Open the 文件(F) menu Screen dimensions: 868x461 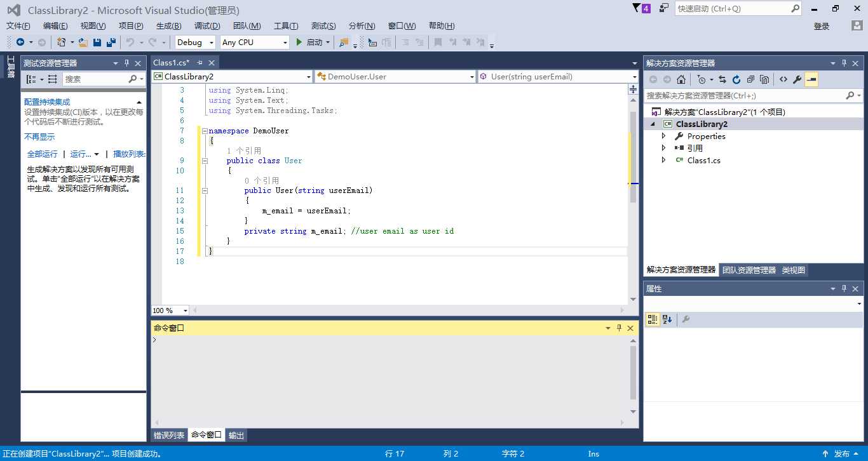pyautogui.click(x=18, y=26)
